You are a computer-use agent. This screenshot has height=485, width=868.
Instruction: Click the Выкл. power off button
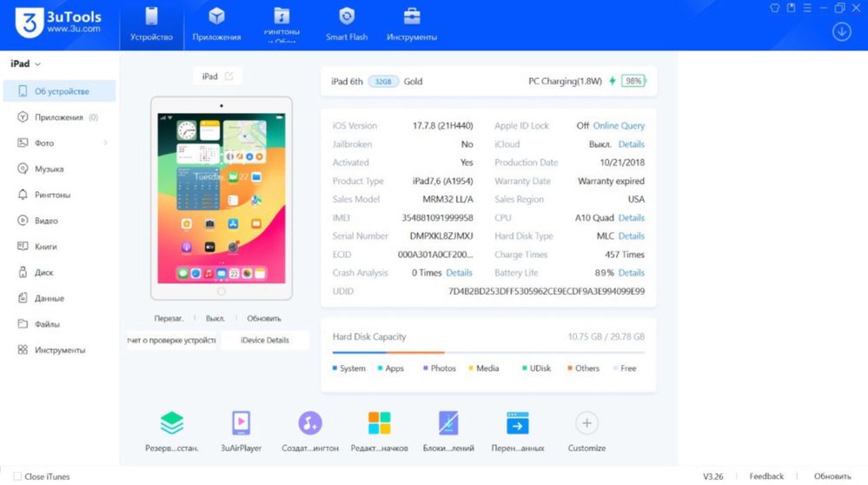[215, 318]
